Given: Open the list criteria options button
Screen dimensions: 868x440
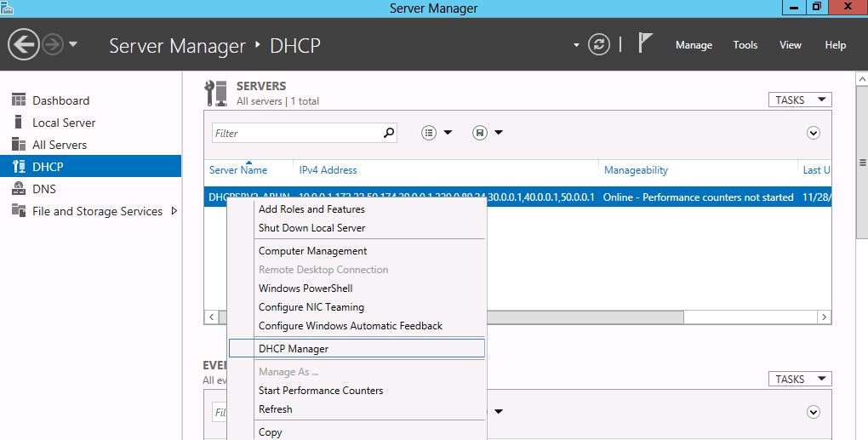Looking at the screenshot, I should 429,133.
